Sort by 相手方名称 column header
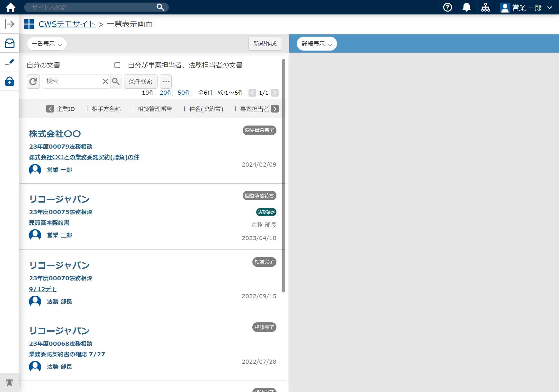Viewport: 559px width, 392px height. pyautogui.click(x=106, y=109)
